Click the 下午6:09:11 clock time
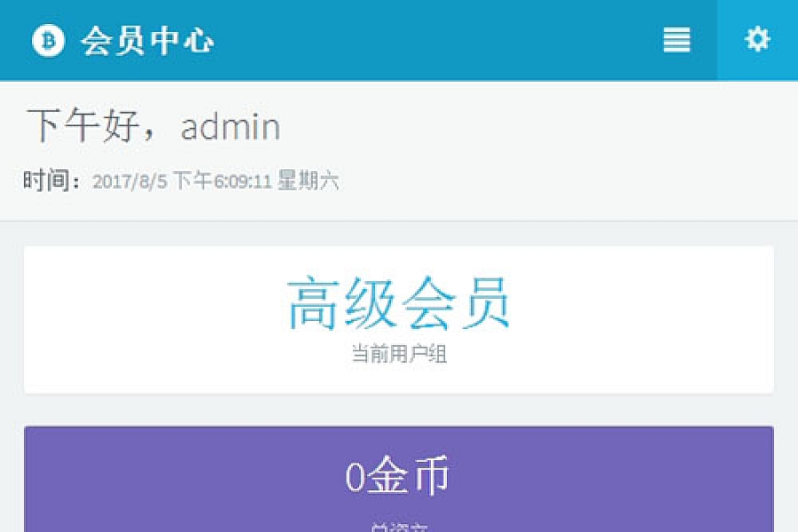 [222, 181]
